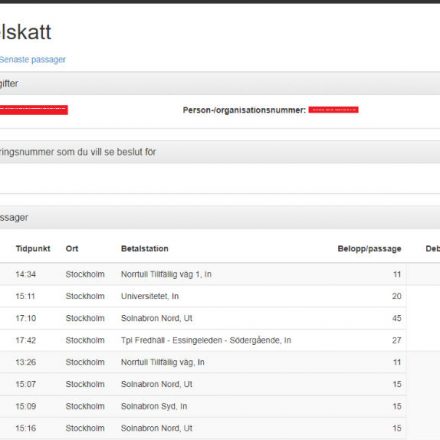Select the Solnabron Syd, In row
The width and height of the screenshot is (440, 440).
pyautogui.click(x=203, y=406)
